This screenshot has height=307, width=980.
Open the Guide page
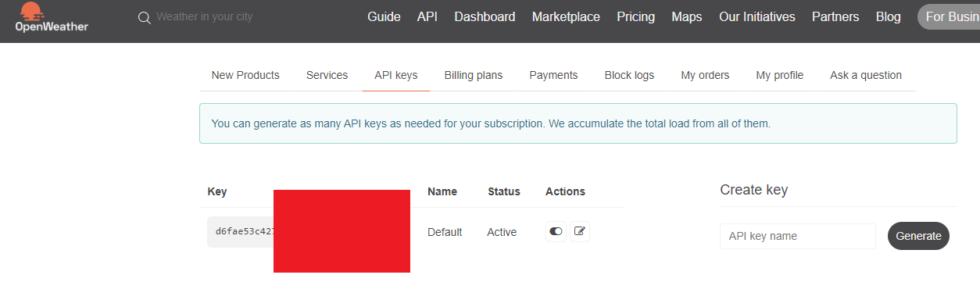tap(384, 16)
